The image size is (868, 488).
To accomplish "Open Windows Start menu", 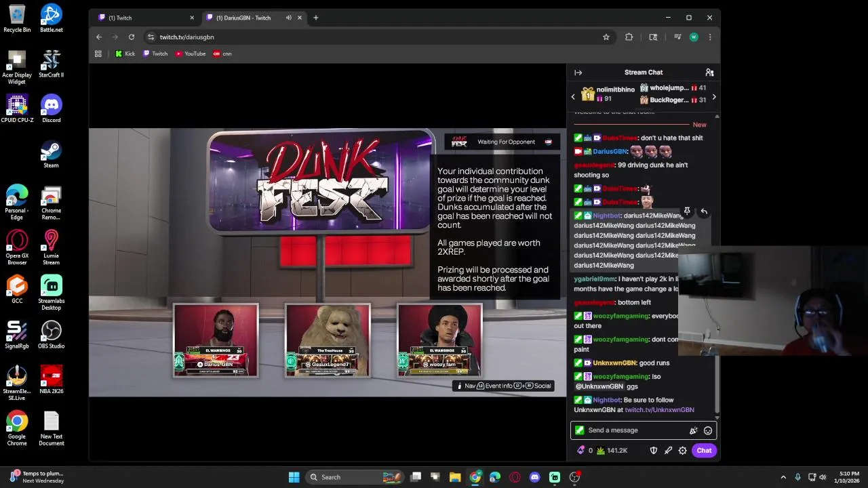I will 294,477.
